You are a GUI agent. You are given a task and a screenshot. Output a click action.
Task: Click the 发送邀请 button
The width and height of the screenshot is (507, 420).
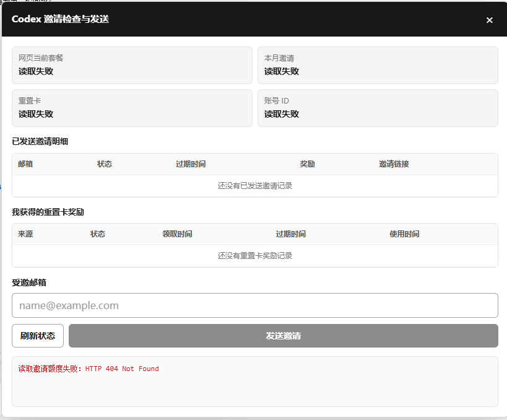(284, 336)
